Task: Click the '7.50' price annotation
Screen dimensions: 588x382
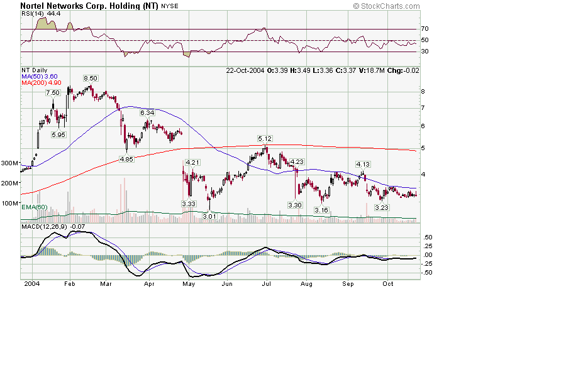Action: click(53, 93)
